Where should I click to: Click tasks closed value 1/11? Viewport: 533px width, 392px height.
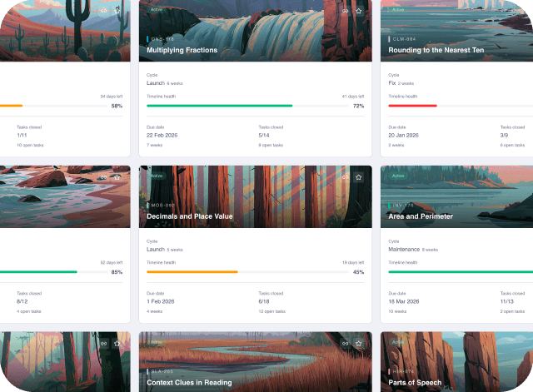22,135
